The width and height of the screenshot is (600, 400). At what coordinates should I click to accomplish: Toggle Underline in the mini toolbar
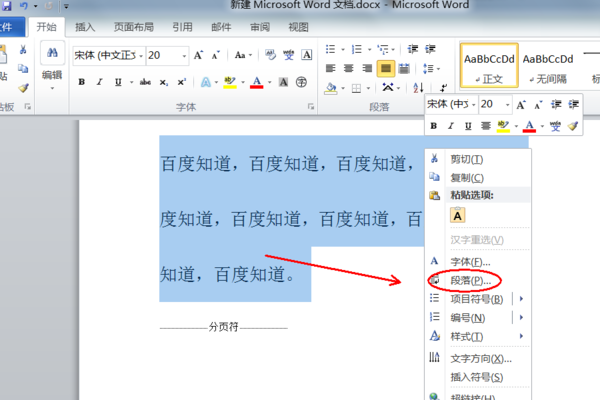[468, 126]
